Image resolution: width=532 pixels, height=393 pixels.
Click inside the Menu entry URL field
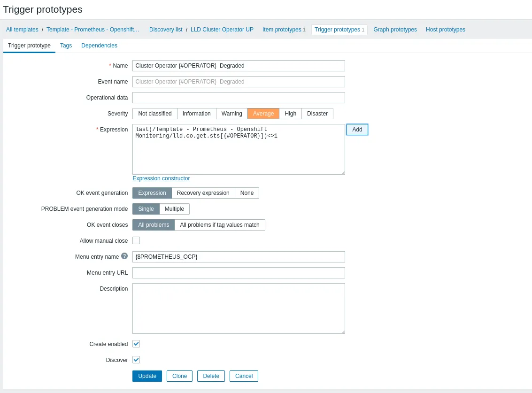tap(239, 272)
